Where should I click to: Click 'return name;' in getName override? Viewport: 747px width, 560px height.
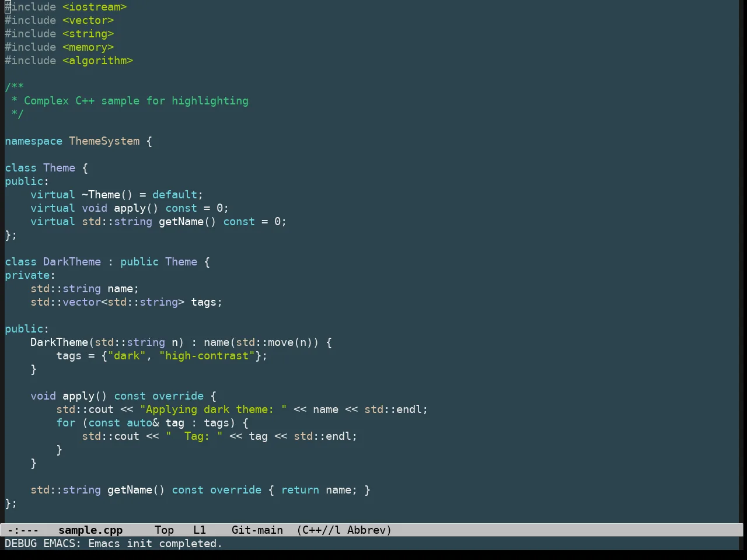(x=319, y=490)
